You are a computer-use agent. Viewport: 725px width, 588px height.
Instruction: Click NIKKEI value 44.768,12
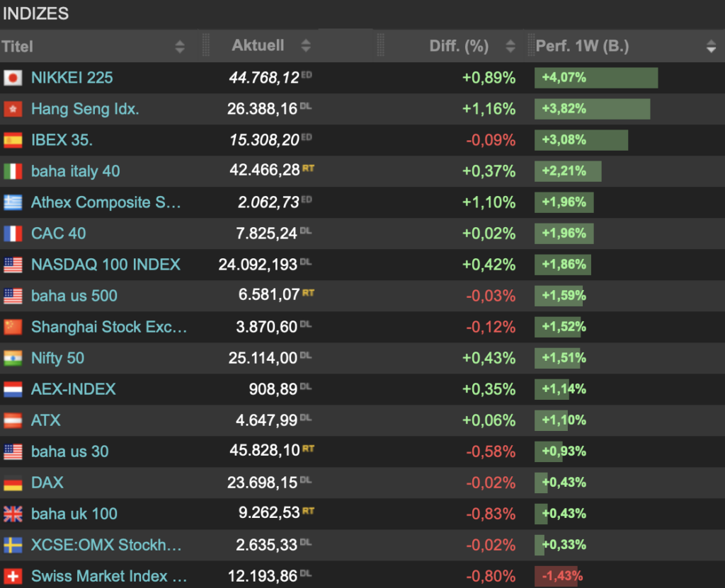(264, 78)
